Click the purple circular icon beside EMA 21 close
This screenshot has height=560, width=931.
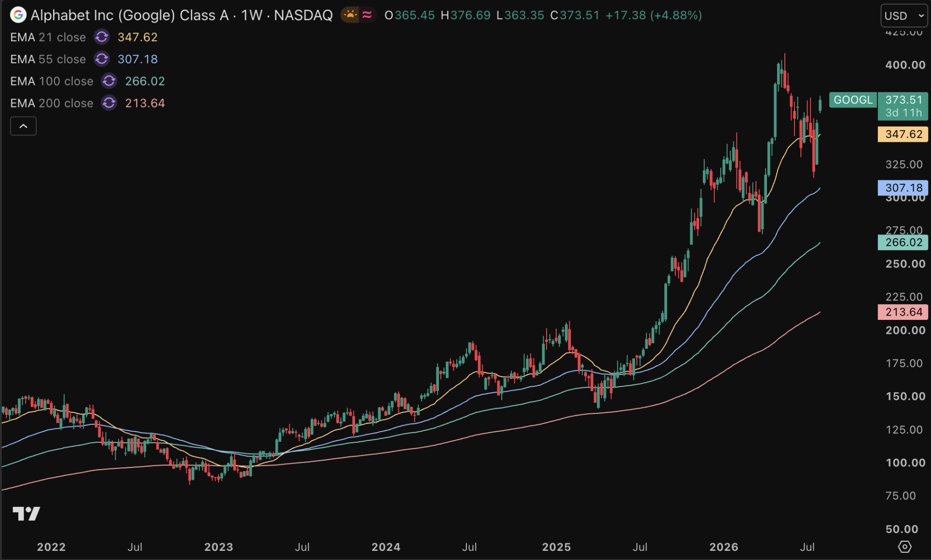point(102,37)
